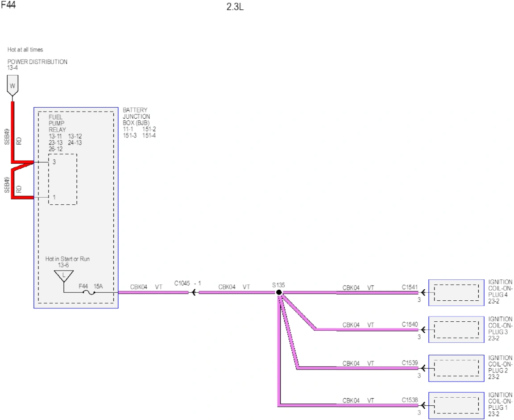
Task: Open the '23-13' relay page reference
Action: pos(56,143)
